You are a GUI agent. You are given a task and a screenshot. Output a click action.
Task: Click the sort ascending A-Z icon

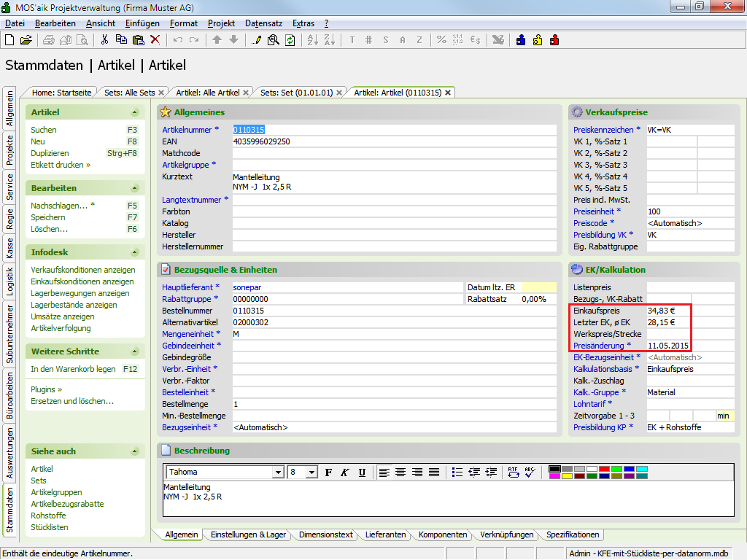tap(311, 39)
